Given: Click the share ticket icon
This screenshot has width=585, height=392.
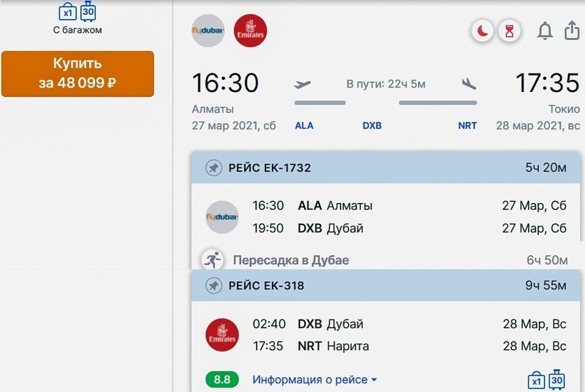Looking at the screenshot, I should pos(571,31).
